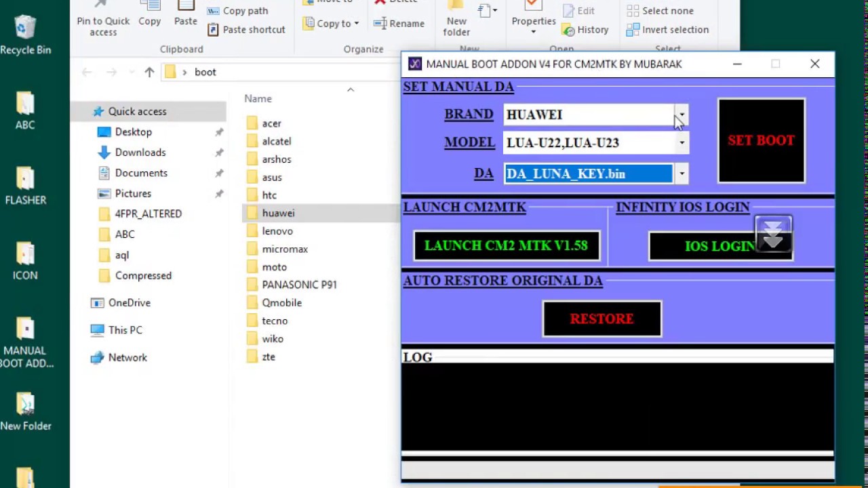The height and width of the screenshot is (488, 868).
Task: Click Pin to Quick access
Action: 103,20
